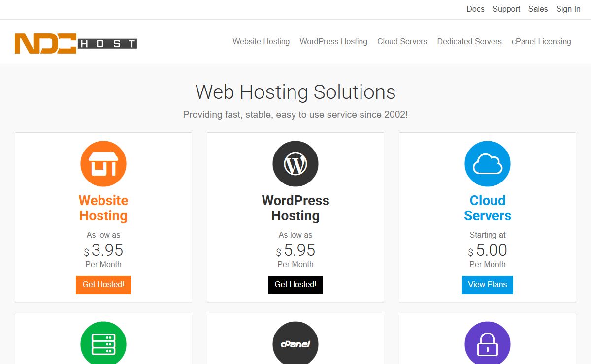Image resolution: width=591 pixels, height=364 pixels.
Task: Click the $5.00 price text
Action: (x=488, y=250)
